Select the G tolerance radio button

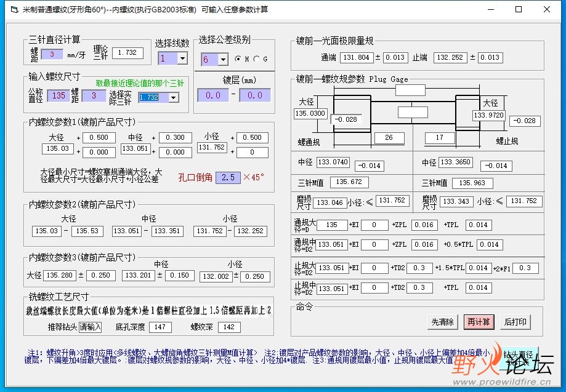pyautogui.click(x=257, y=58)
